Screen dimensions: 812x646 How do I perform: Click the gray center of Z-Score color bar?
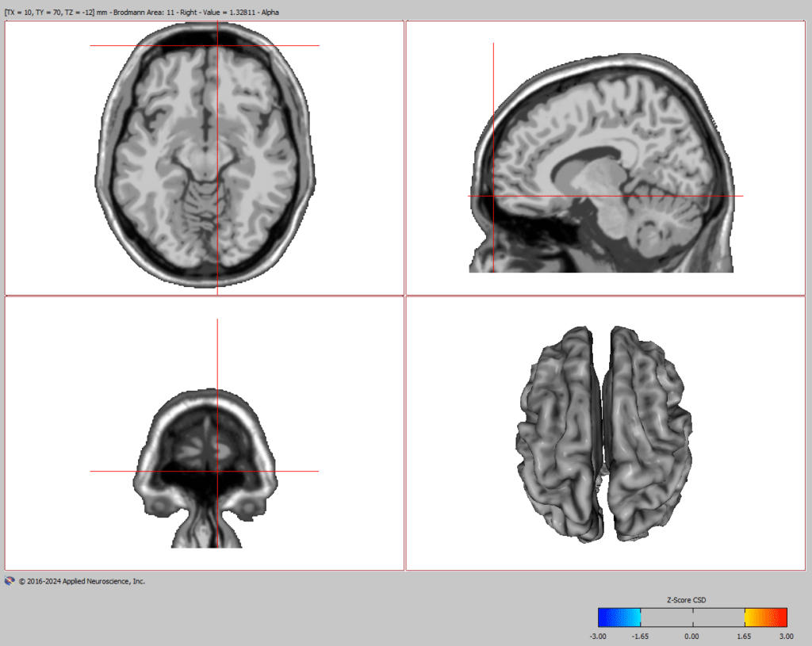point(693,617)
